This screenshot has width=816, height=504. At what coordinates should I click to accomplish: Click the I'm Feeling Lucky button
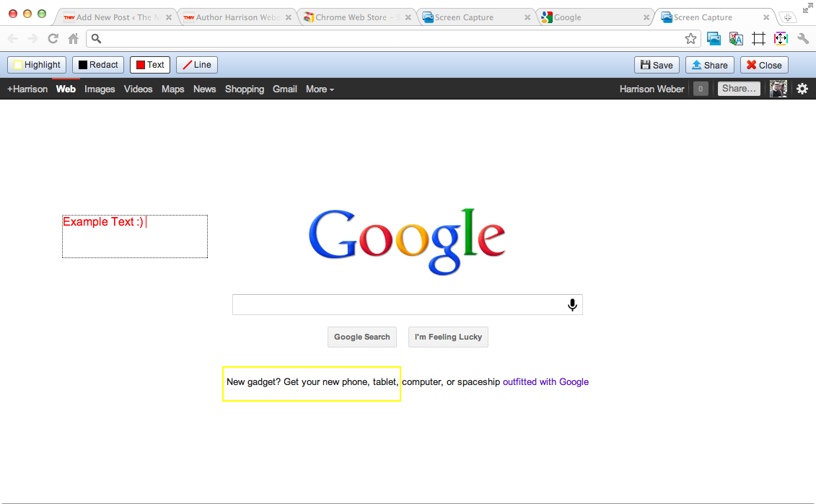pyautogui.click(x=448, y=337)
